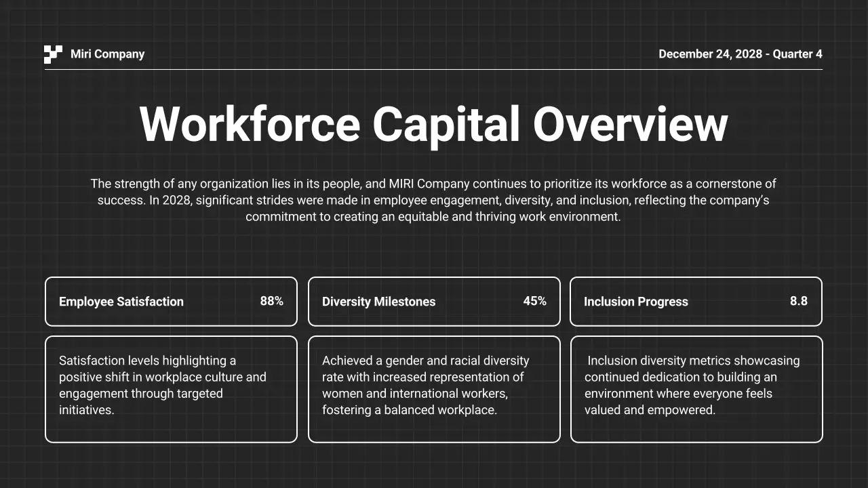This screenshot has width=868, height=488.
Task: Select the 88% satisfaction value
Action: click(x=271, y=300)
